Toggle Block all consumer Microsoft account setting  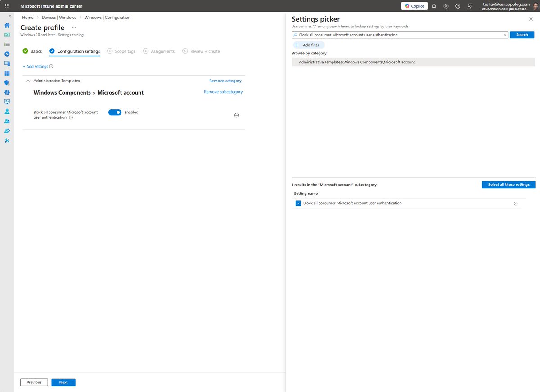(115, 113)
